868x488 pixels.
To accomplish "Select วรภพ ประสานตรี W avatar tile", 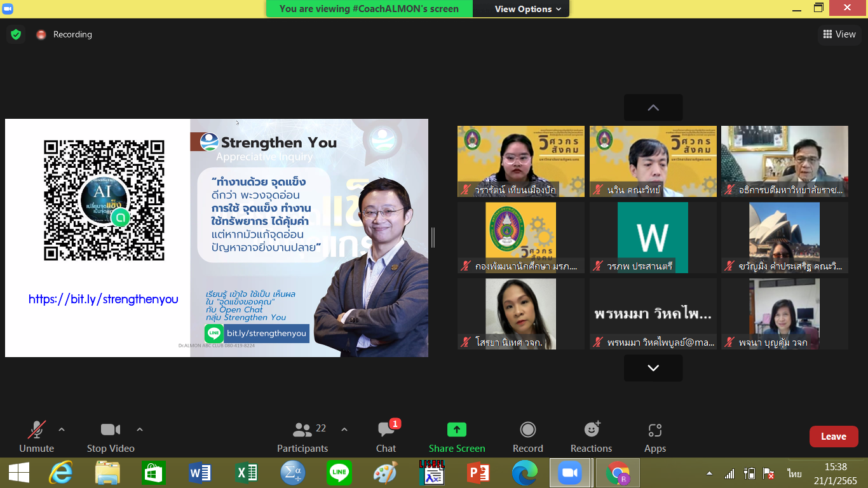I will pos(653,238).
